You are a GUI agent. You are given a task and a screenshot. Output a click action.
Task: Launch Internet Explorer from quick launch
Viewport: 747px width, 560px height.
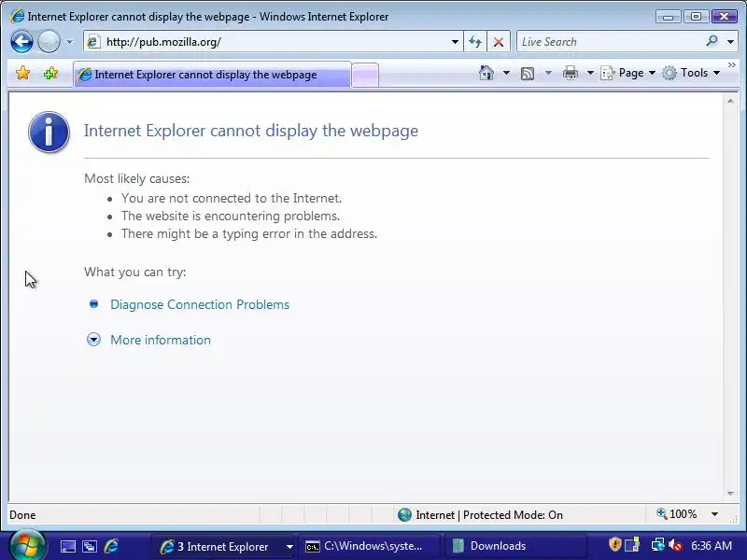[x=111, y=546]
